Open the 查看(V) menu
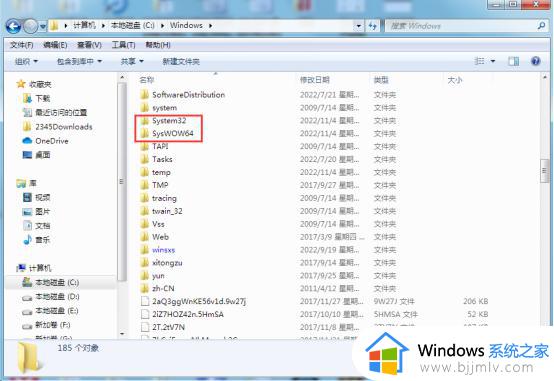This screenshot has width=554, height=381. tap(89, 45)
